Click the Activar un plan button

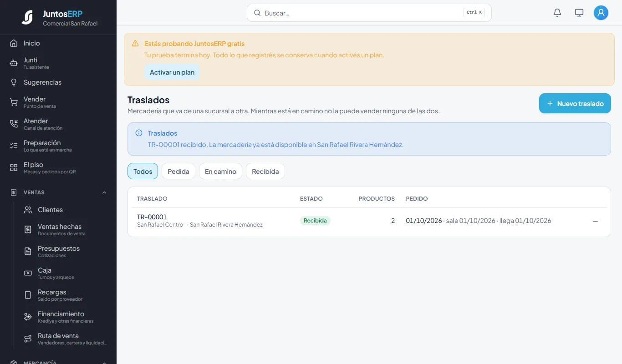(x=172, y=72)
